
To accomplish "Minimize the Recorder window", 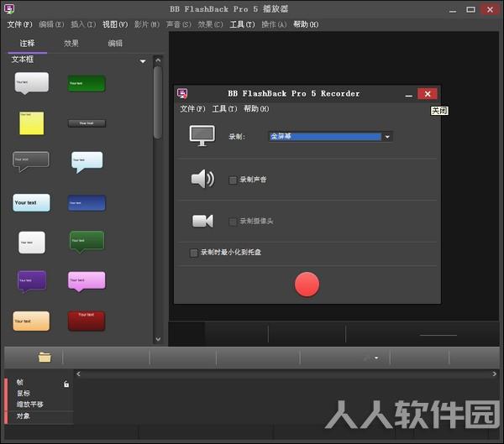I will coord(408,95).
